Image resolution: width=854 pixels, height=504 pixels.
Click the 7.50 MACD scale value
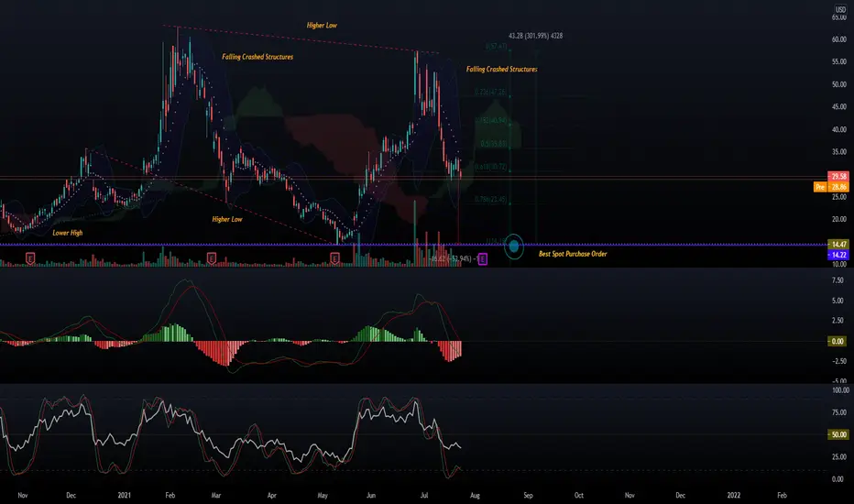(x=838, y=280)
